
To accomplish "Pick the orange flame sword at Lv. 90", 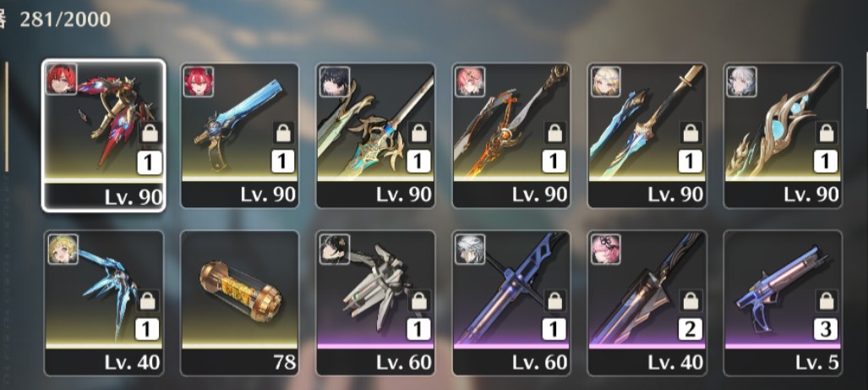I will [511, 135].
